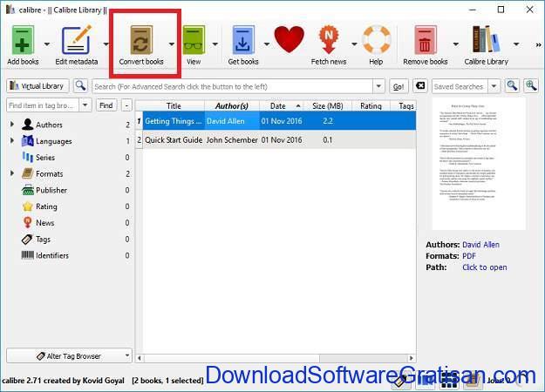Screen dimensions: 545x392
Task: Expand the Languages tree node
Action: point(12,140)
